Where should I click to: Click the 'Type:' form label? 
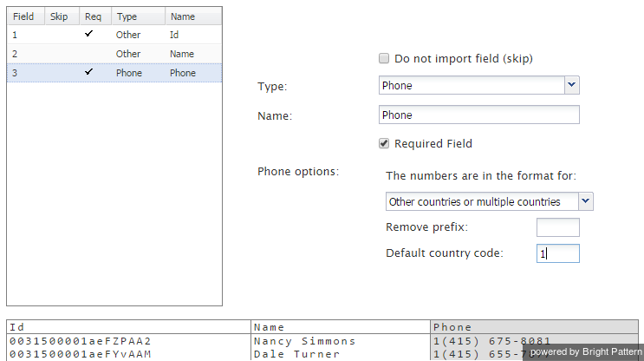point(272,86)
